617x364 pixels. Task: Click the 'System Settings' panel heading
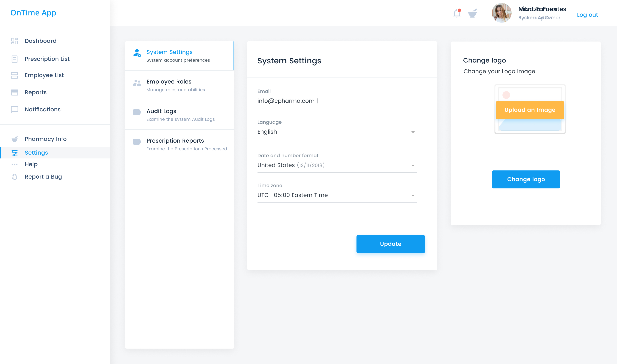click(289, 61)
